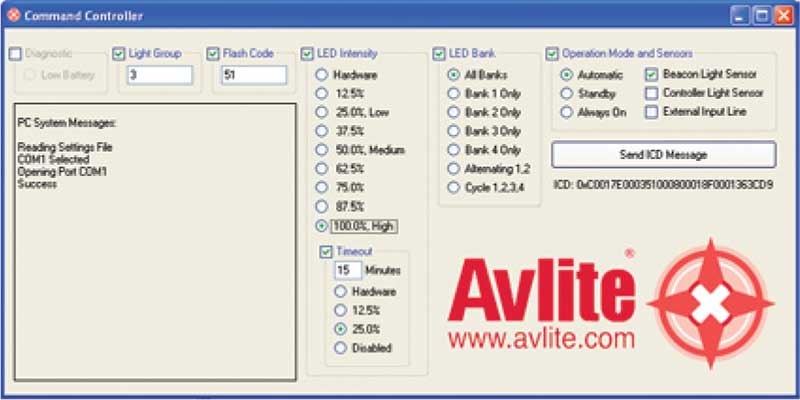Select LED Intensity Hardware option
Screen dimensions: 800x400
pyautogui.click(x=321, y=75)
